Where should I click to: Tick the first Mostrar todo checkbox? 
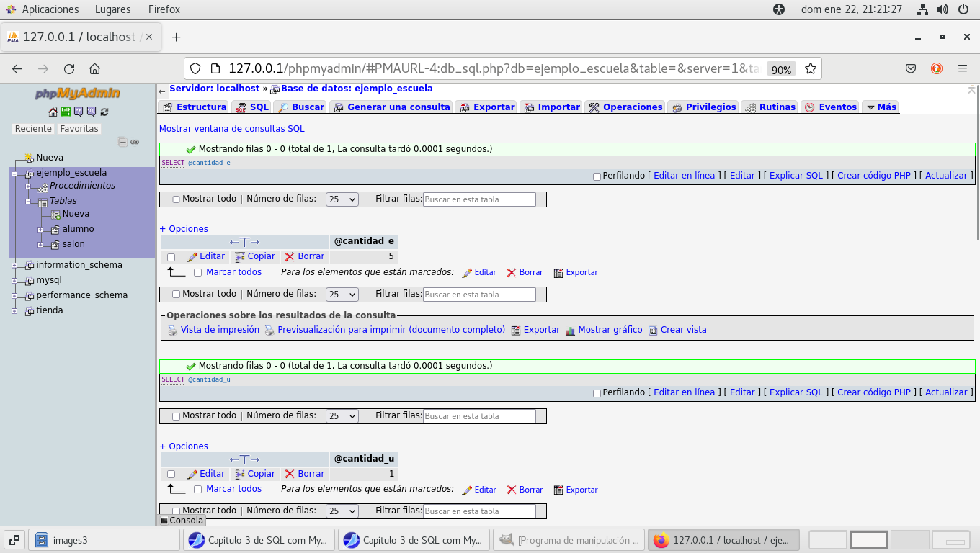pyautogui.click(x=177, y=199)
